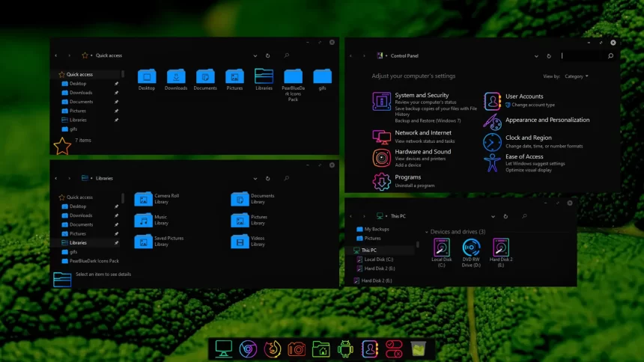644x362 pixels.
Task: Select Local Disk (C:) in This PC sidebar
Action: click(379, 260)
